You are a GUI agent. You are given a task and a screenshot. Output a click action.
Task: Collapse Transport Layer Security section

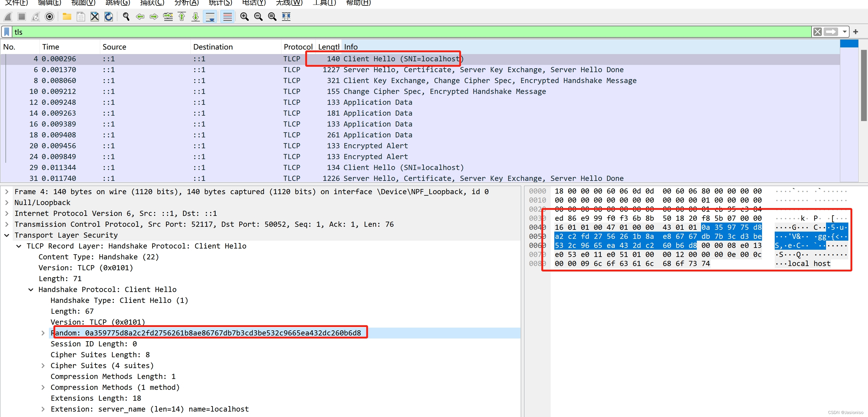[x=7, y=235]
